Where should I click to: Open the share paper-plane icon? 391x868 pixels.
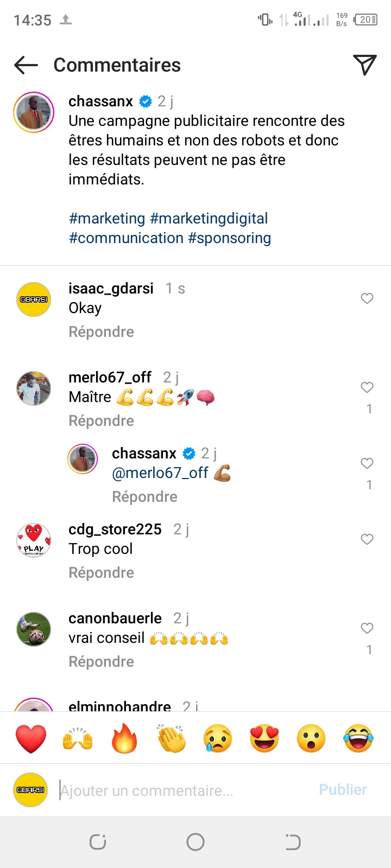[364, 65]
